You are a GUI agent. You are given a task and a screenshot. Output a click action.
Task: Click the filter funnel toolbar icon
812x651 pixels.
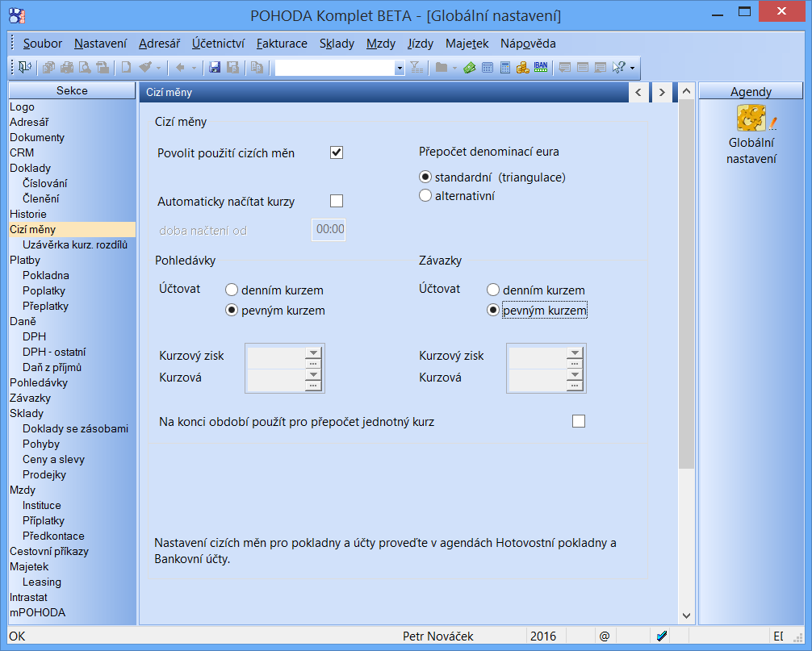tap(416, 67)
